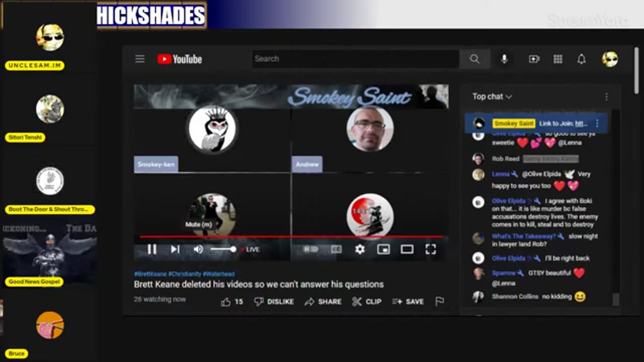644x362 pixels.
Task: Jump to LIVE indicator in player
Action: click(x=251, y=249)
